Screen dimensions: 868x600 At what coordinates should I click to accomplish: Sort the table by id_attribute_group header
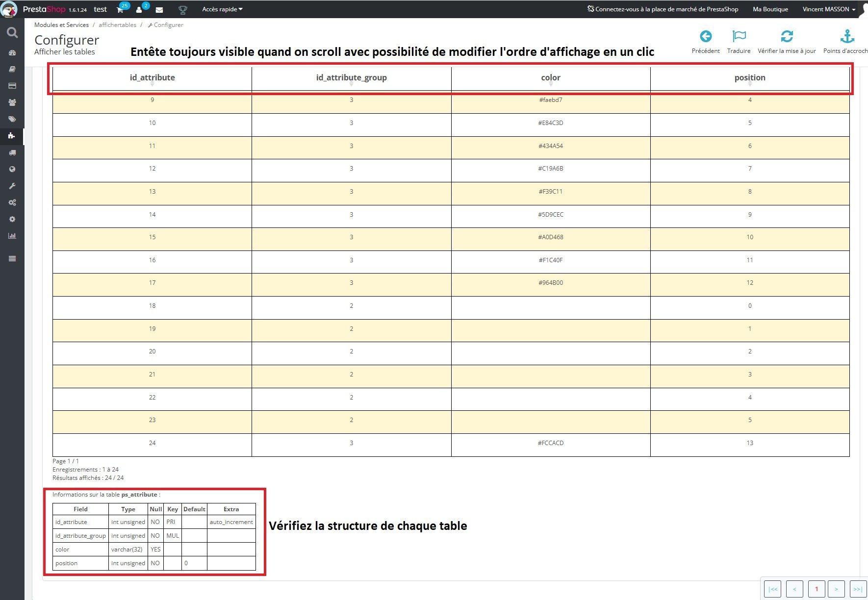coord(352,78)
